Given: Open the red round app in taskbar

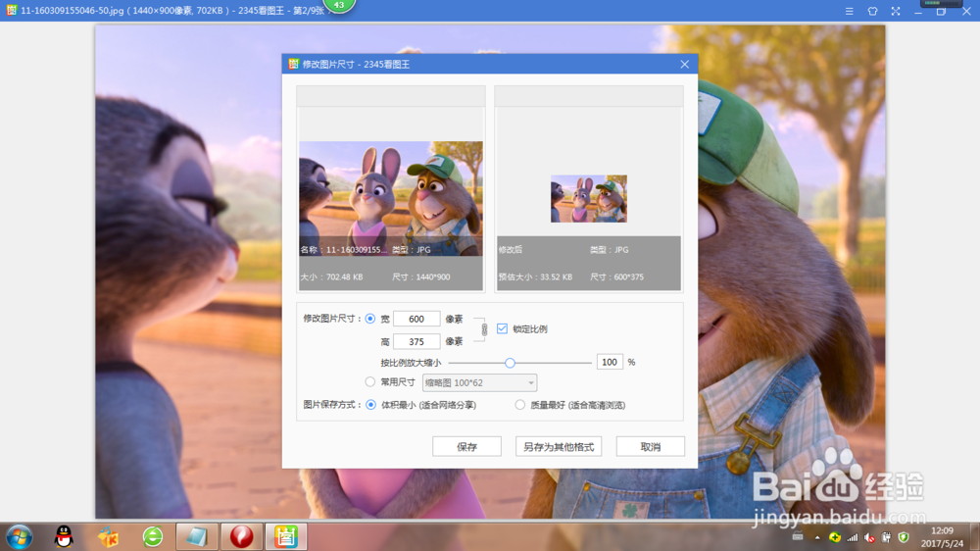Looking at the screenshot, I should tap(241, 536).
